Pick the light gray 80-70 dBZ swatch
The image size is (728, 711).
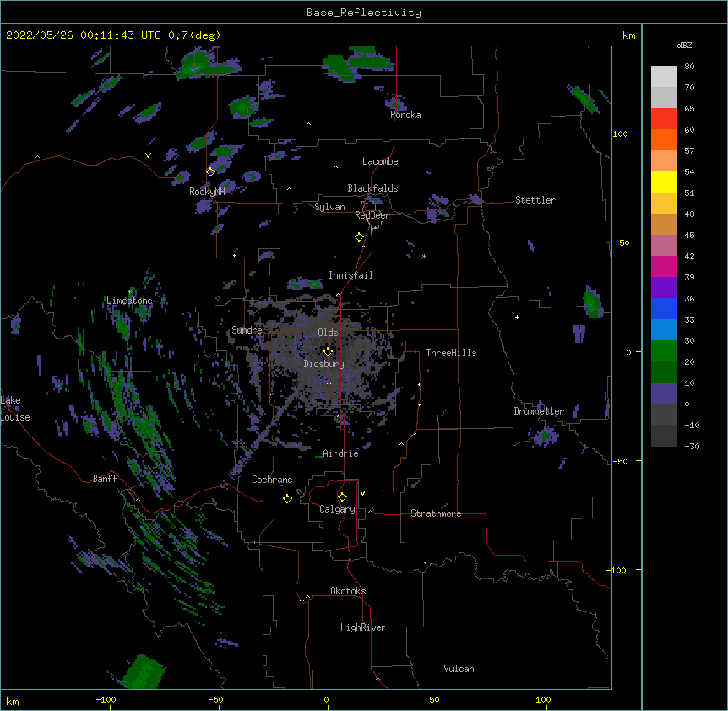pos(664,77)
